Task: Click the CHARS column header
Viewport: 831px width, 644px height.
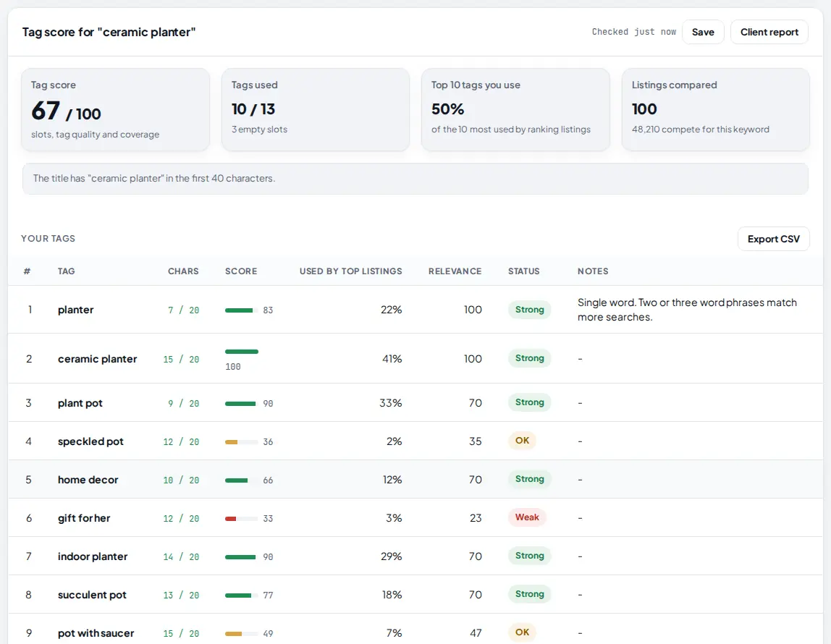Action: point(183,271)
